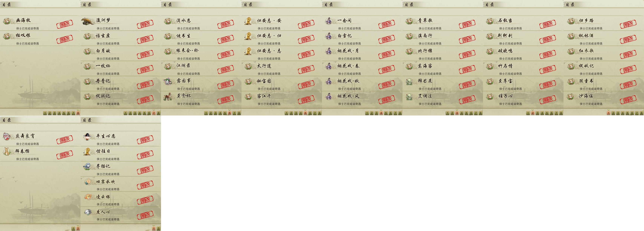This screenshot has height=231, width=644.
Task: Open the 烟花戏·秋 entry title
Action: click(x=348, y=81)
